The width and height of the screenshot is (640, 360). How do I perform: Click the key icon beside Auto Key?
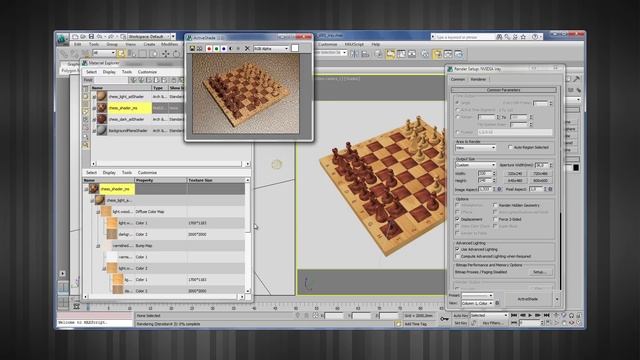[x=445, y=318]
